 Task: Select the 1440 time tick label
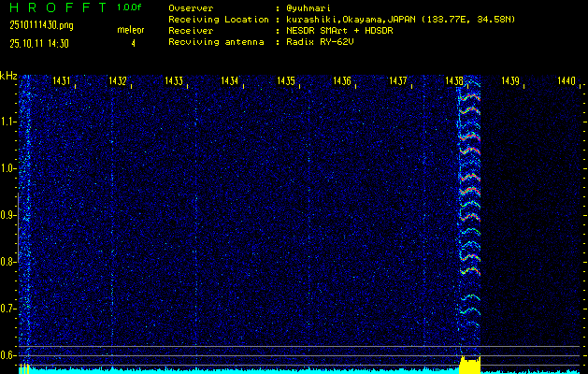566,81
